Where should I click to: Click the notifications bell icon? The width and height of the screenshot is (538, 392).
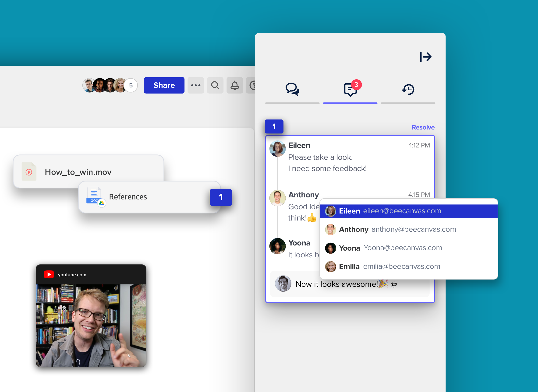(235, 85)
